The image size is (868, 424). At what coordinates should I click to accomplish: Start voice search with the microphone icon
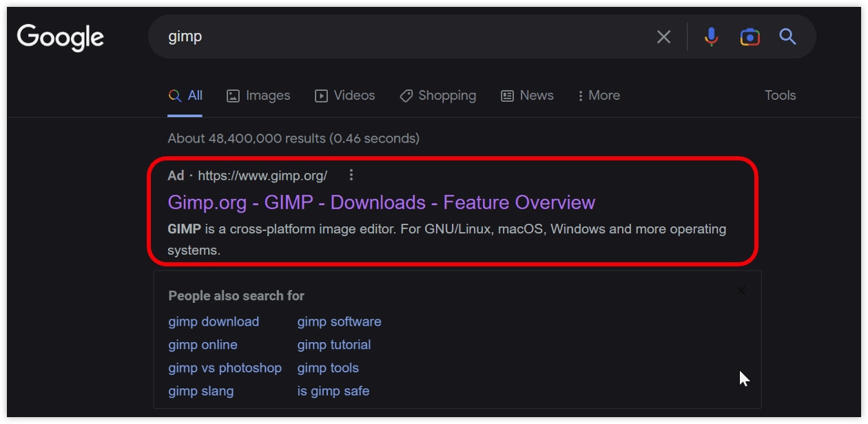coord(712,37)
